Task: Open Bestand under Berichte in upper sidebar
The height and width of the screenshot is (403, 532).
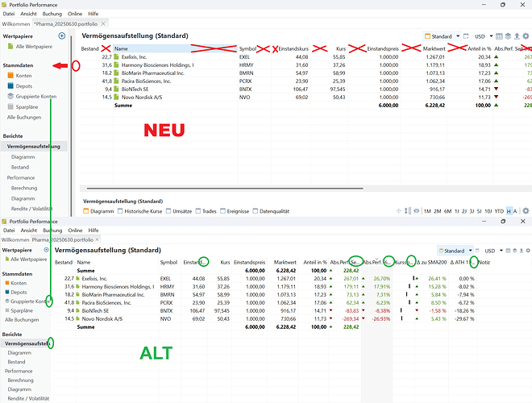Action: tap(20, 167)
